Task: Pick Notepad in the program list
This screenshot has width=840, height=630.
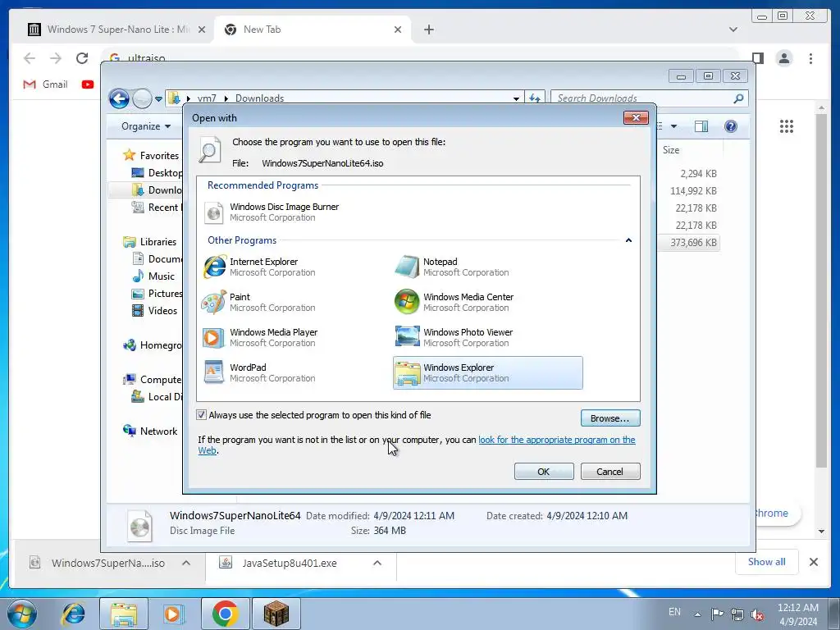Action: 452,267
